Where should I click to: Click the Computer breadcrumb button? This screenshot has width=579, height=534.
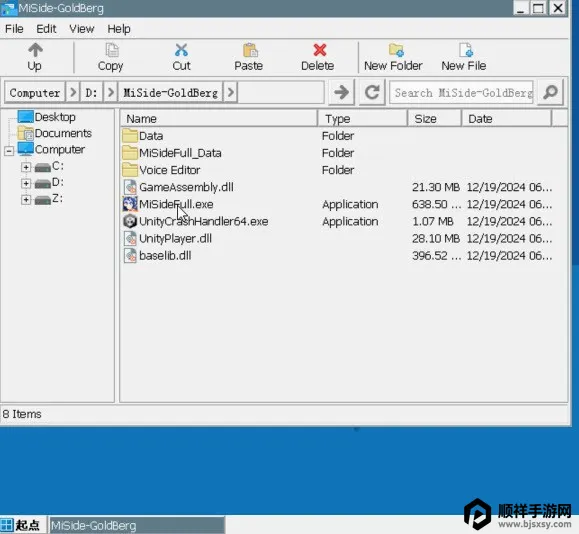(x=35, y=92)
